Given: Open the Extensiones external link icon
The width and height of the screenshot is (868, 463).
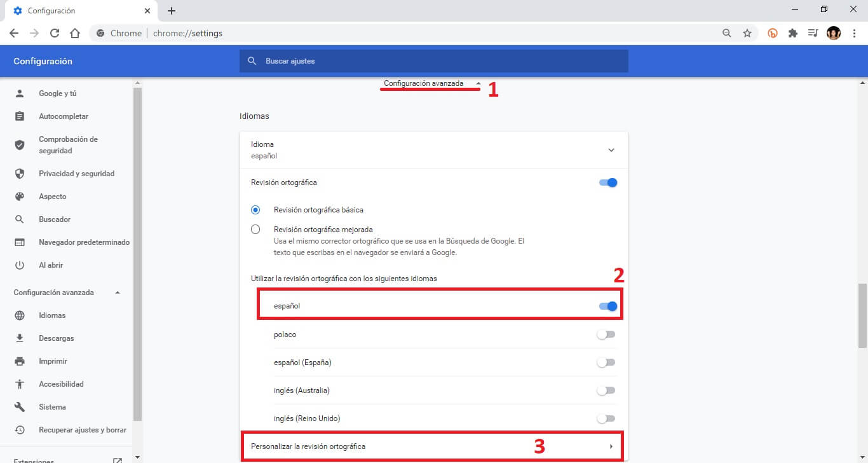Looking at the screenshot, I should 117,460.
